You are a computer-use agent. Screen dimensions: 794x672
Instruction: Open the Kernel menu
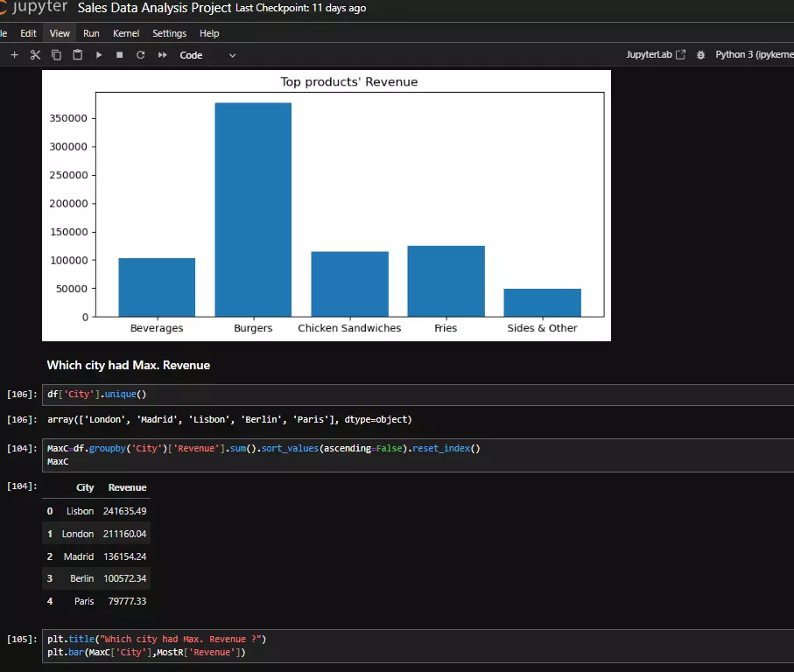tap(125, 33)
